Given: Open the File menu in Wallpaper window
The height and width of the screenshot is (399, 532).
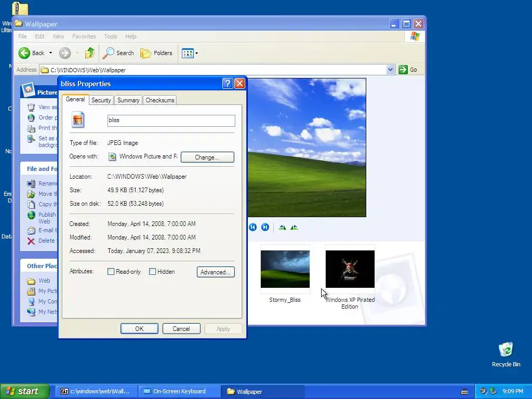Looking at the screenshot, I should (x=22, y=36).
